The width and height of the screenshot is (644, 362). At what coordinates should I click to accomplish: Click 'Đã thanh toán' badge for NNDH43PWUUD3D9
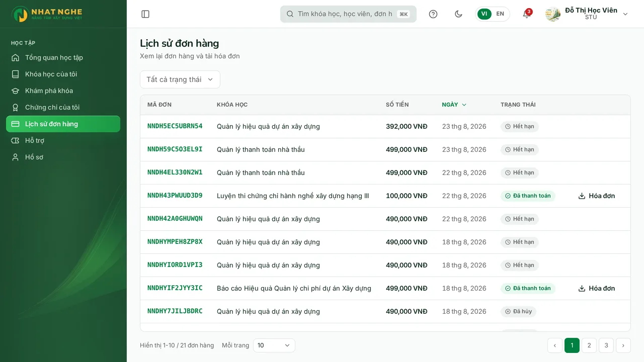point(528,196)
